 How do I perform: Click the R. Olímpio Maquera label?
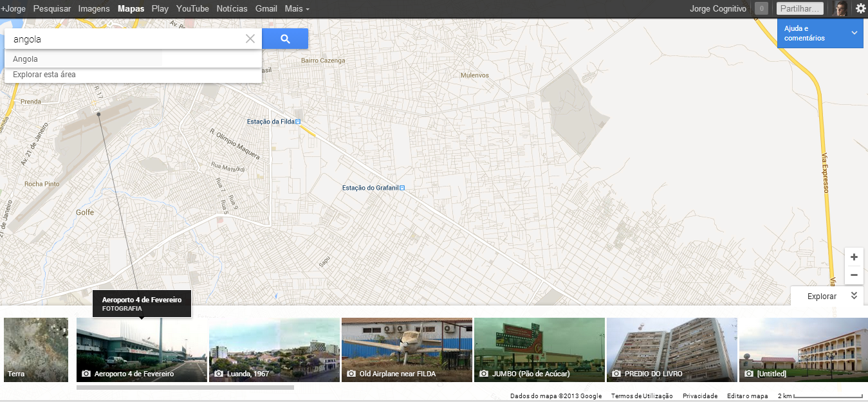tap(235, 144)
